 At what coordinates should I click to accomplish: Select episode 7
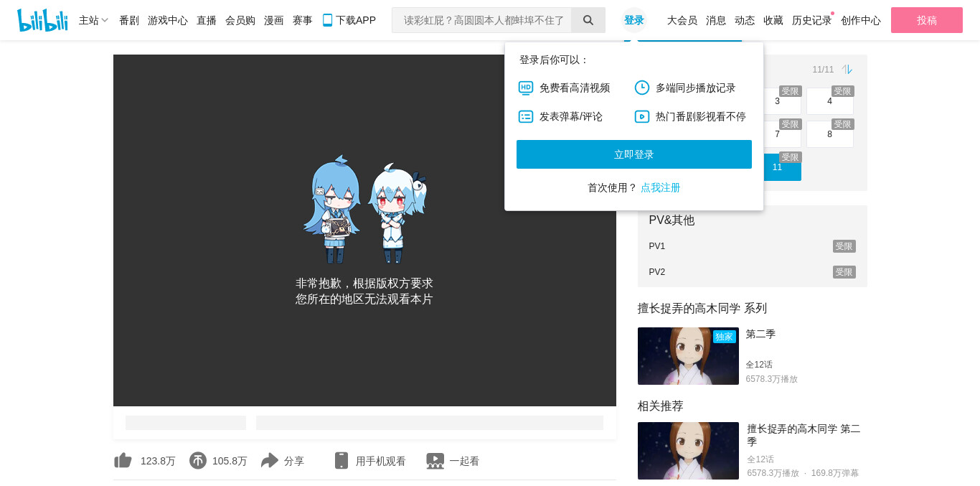click(778, 134)
